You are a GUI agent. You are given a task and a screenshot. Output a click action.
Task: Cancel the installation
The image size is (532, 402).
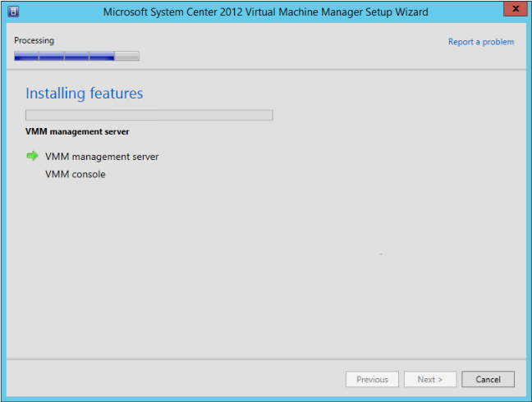pyautogui.click(x=488, y=379)
